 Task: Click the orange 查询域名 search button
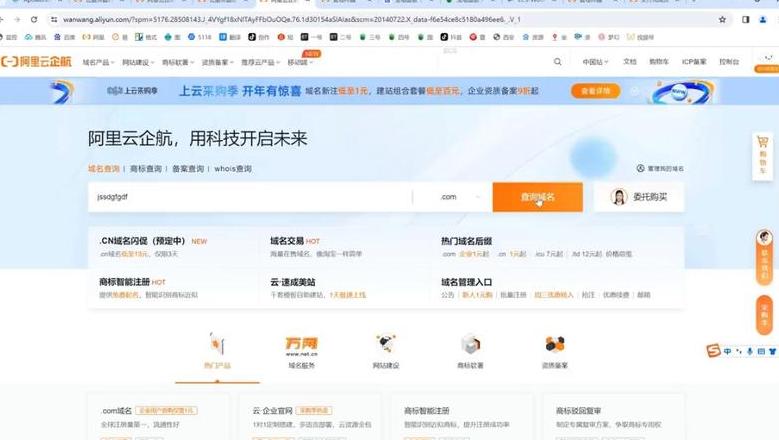tap(538, 197)
